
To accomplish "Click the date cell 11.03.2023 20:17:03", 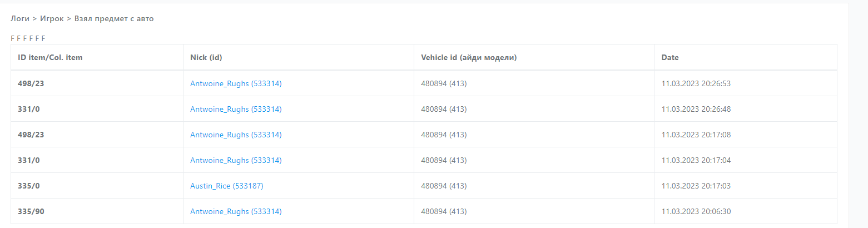I will 696,186.
